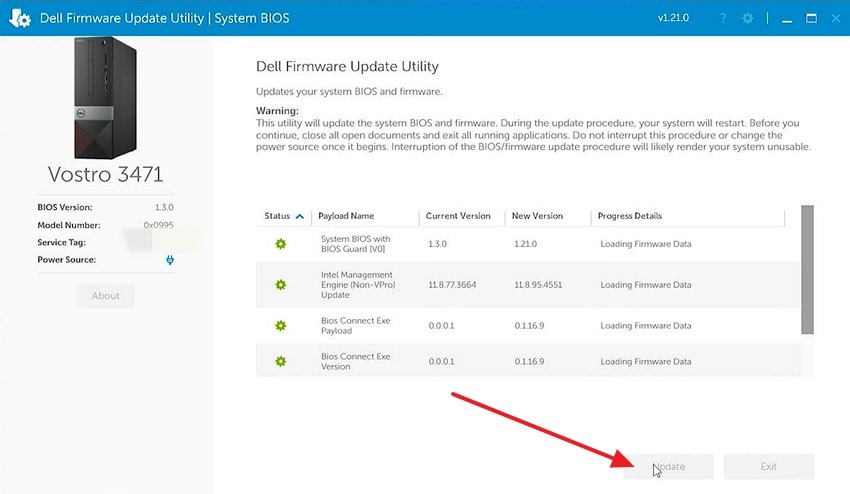Click the Service Tag label

click(x=61, y=242)
